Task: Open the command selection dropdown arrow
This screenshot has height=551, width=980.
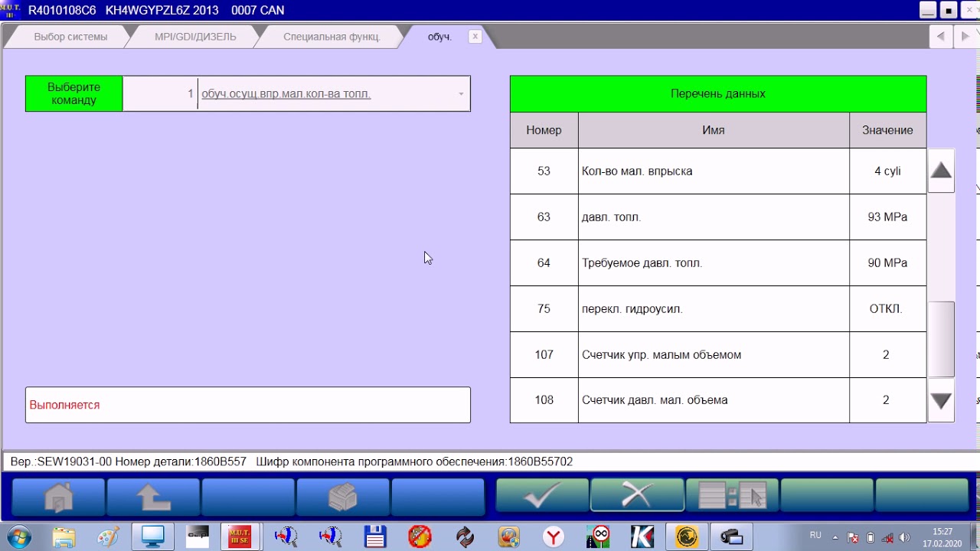Action: point(461,94)
